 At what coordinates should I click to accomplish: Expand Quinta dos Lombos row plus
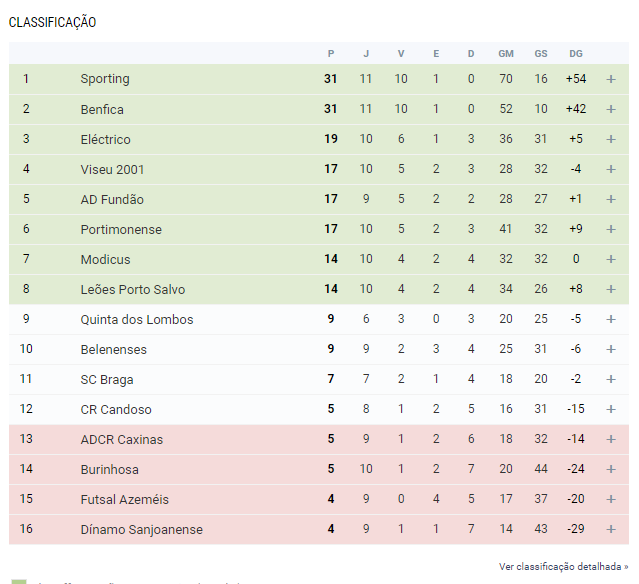click(610, 320)
